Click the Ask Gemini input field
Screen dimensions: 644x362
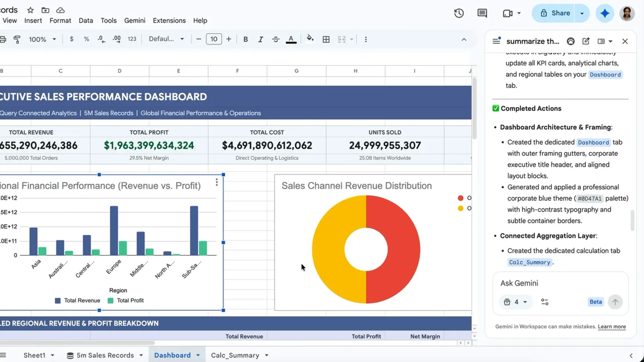pos(560,283)
